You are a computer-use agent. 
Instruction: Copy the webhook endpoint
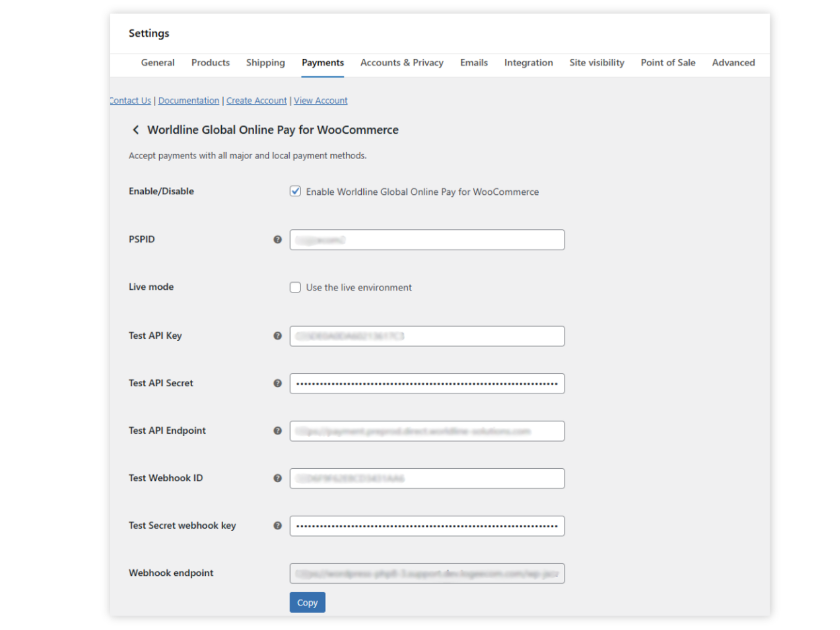(307, 602)
